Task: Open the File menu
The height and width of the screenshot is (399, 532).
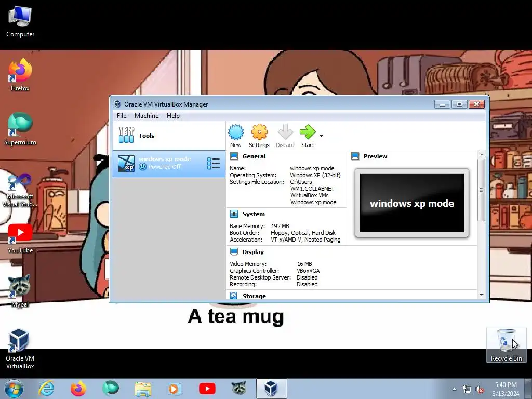Action: pos(122,116)
